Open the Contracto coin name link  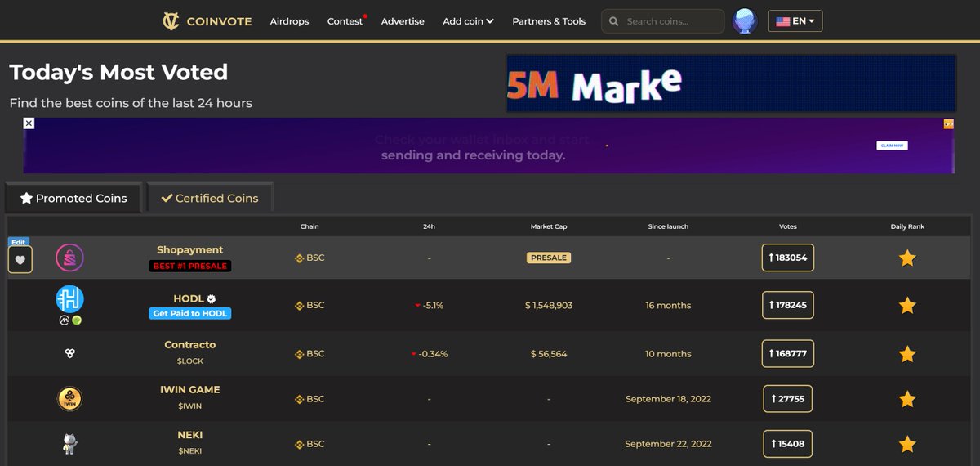(190, 344)
